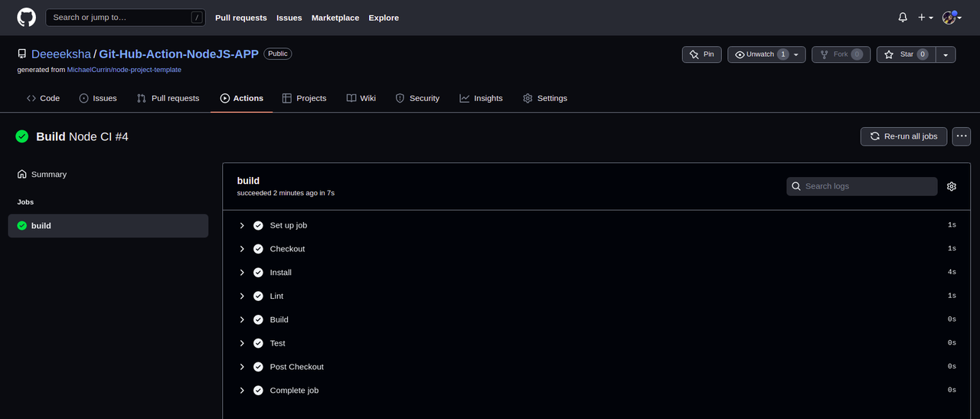
Task: Click the Post Checkout label text
Action: point(296,367)
